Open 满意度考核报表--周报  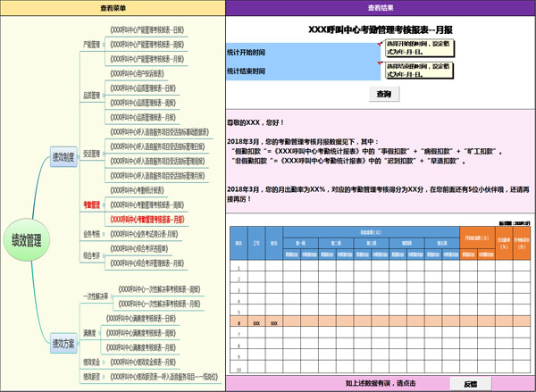click(x=141, y=333)
